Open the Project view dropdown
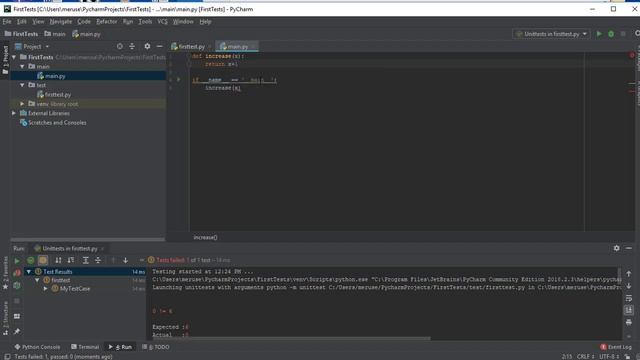The width and height of the screenshot is (640, 360). 32,47
